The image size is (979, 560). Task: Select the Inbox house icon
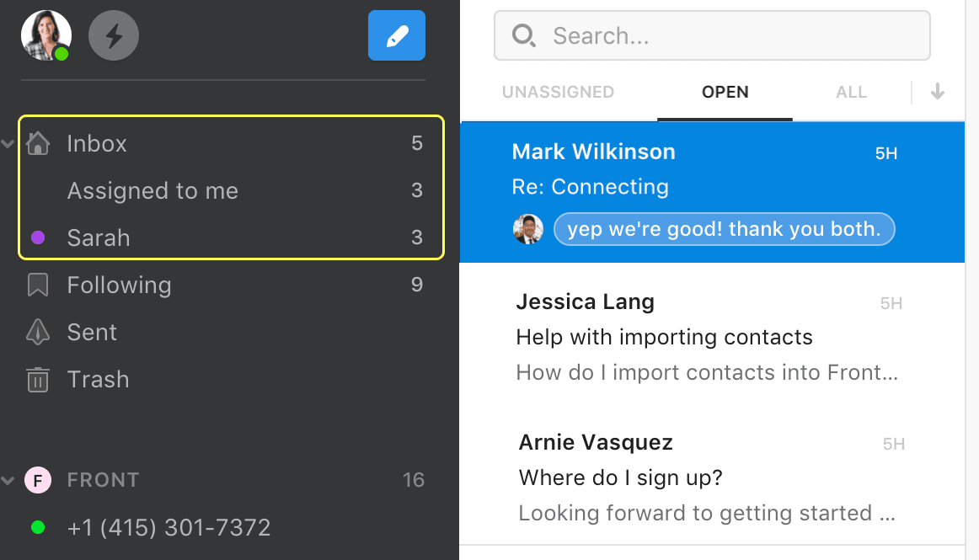(38, 143)
